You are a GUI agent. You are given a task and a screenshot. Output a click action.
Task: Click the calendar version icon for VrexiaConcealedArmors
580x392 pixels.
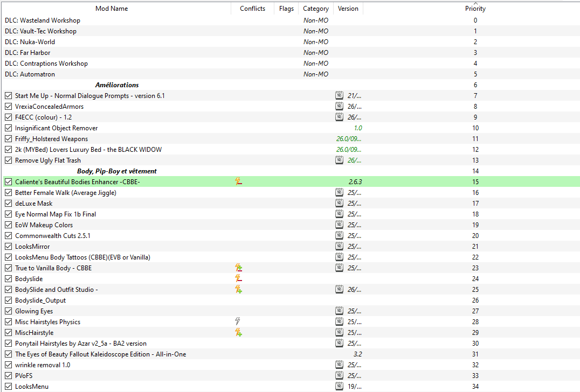(x=339, y=106)
